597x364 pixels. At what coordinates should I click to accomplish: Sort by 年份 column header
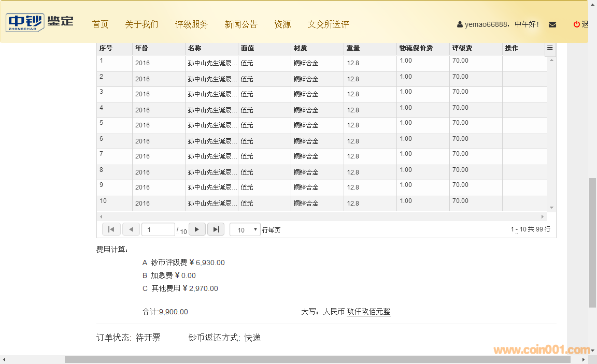[x=142, y=48]
